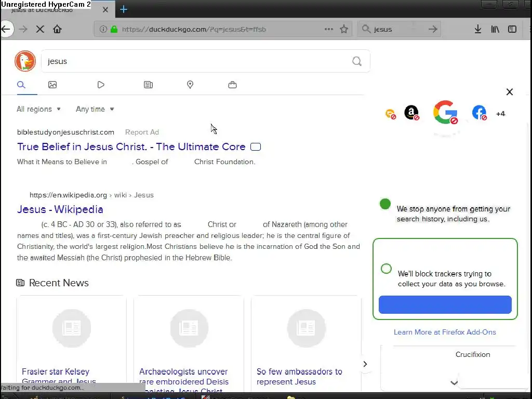Click the green padlock security icon
This screenshot has height=399, width=532.
point(114,29)
